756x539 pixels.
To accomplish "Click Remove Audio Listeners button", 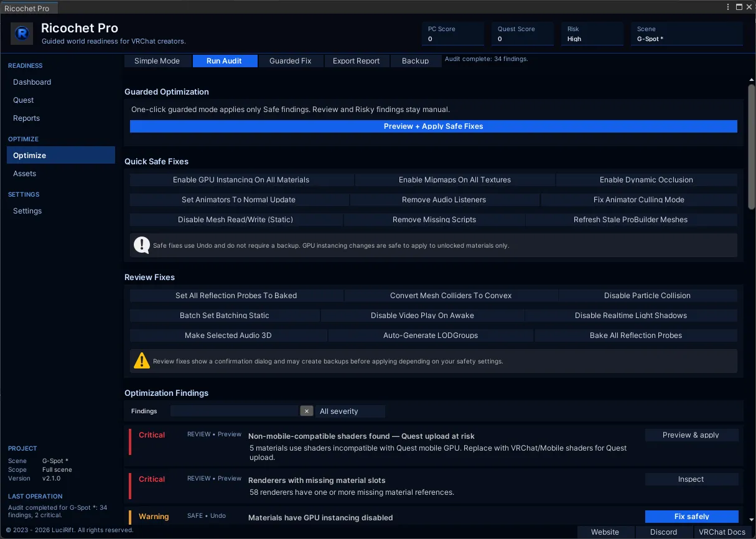I will (444, 200).
